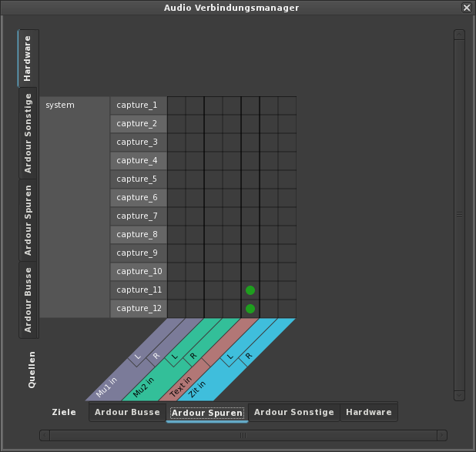Connect capture_3 to Mu2 in L
Viewport: 476px width, 452px height.
[213, 142]
